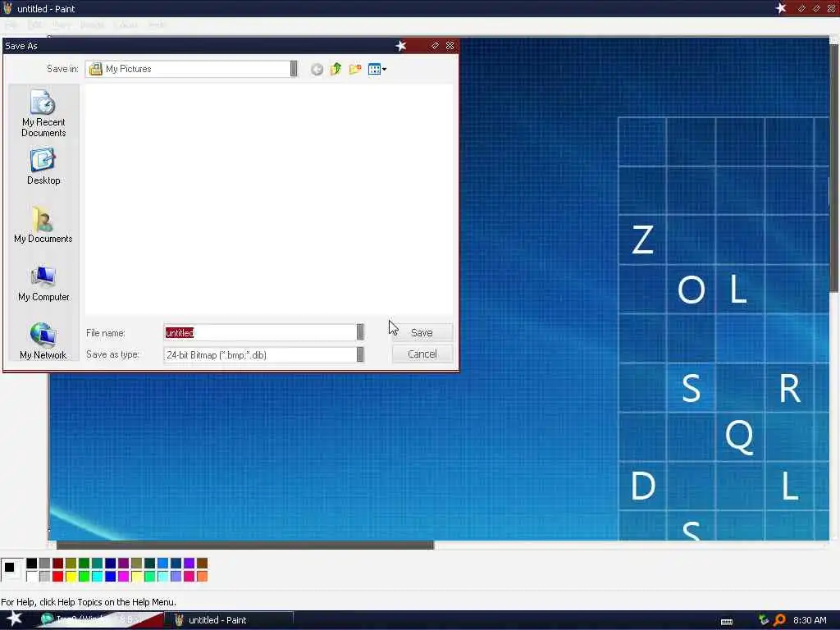Click the vertical scrollbar beside the canvas
This screenshot has height=630, width=840.
(x=834, y=167)
